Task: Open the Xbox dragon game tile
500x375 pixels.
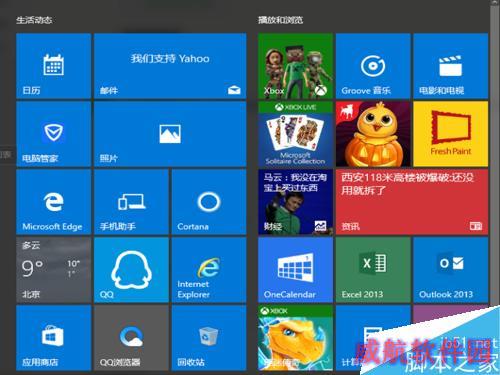Action: coord(295,338)
